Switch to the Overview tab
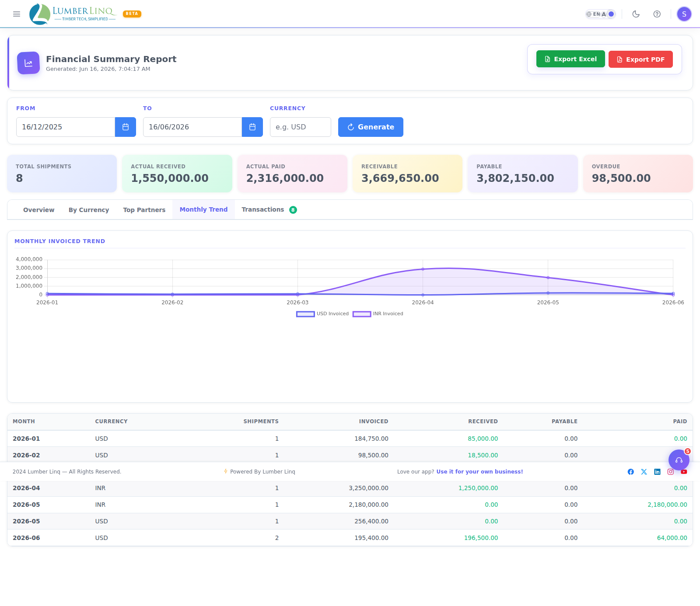 [39, 210]
